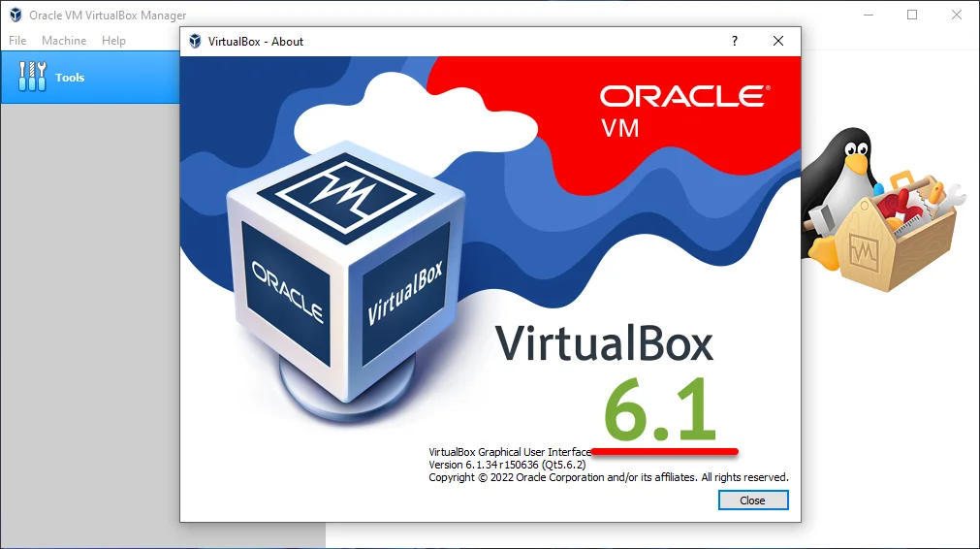The image size is (980, 549).
Task: Open the Help menu
Action: [113, 41]
